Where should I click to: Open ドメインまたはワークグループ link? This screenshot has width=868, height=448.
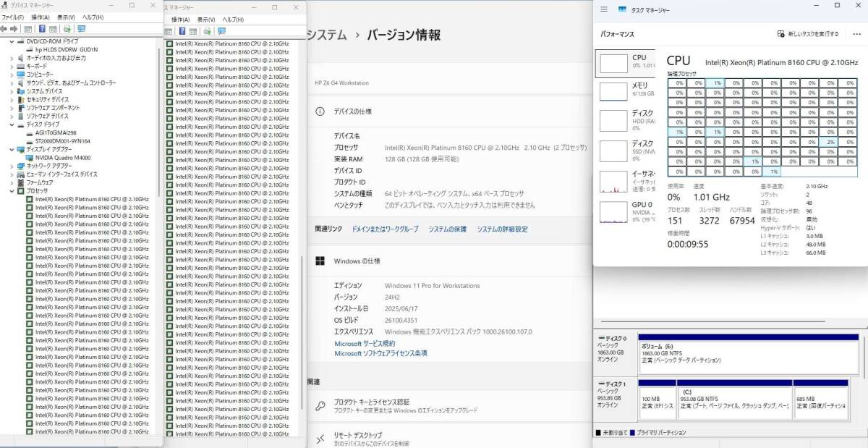coord(385,229)
